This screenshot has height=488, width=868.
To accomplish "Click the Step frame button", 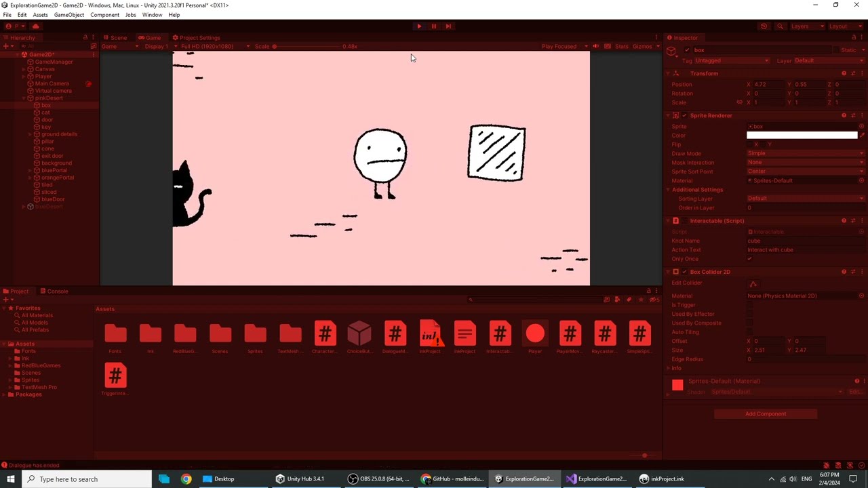I will click(x=448, y=26).
